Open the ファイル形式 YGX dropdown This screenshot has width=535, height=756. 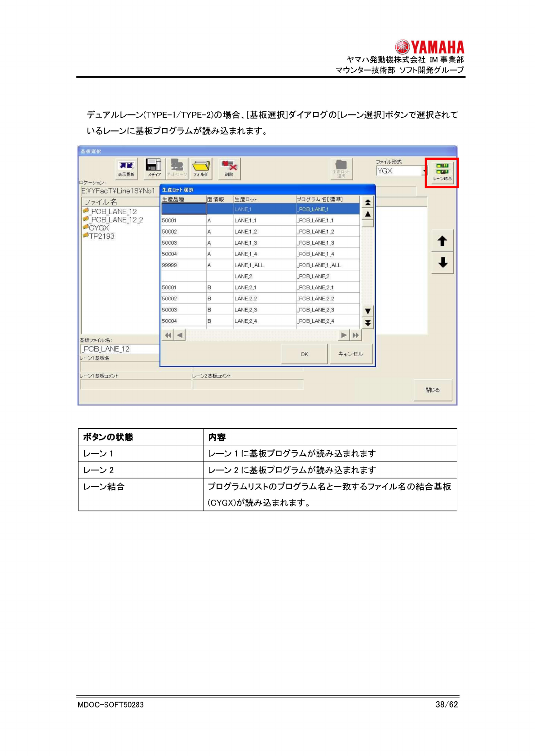[402, 171]
